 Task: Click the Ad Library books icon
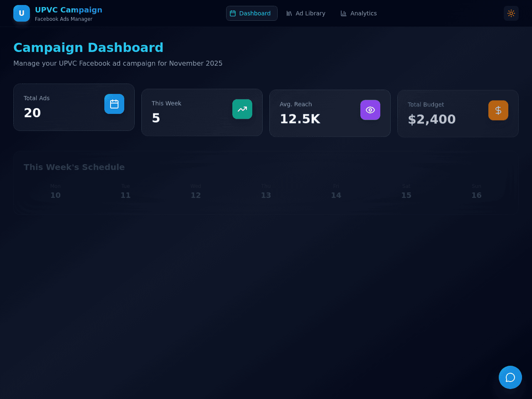(289, 13)
